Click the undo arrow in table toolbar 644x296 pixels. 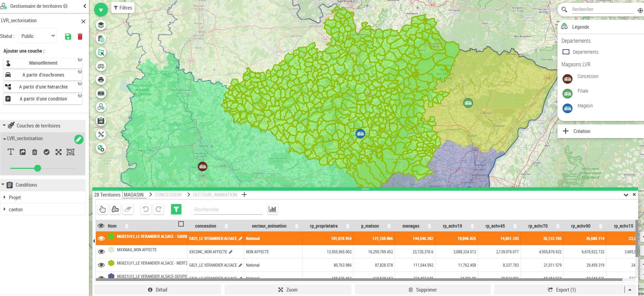146,209
